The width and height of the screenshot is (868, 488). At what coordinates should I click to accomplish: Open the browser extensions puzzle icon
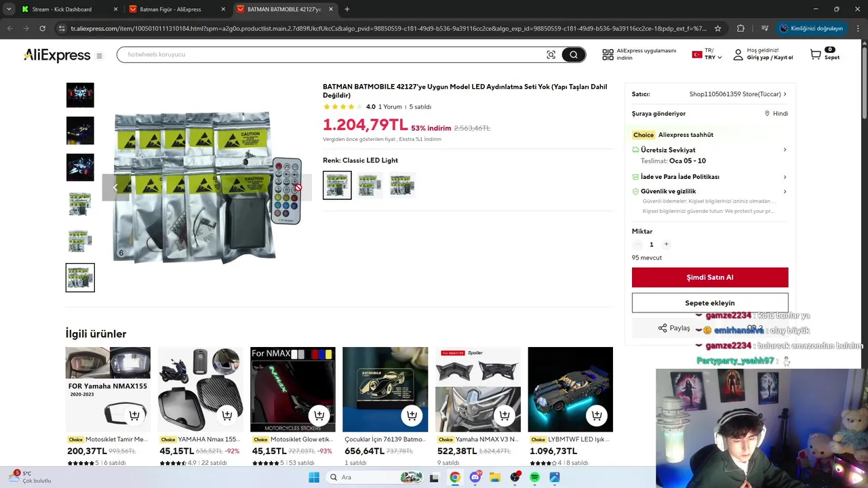[741, 28]
